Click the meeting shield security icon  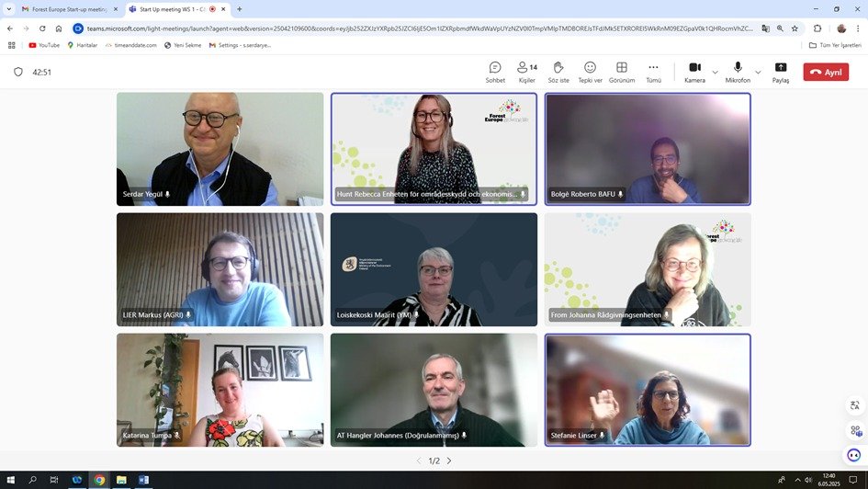(18, 72)
